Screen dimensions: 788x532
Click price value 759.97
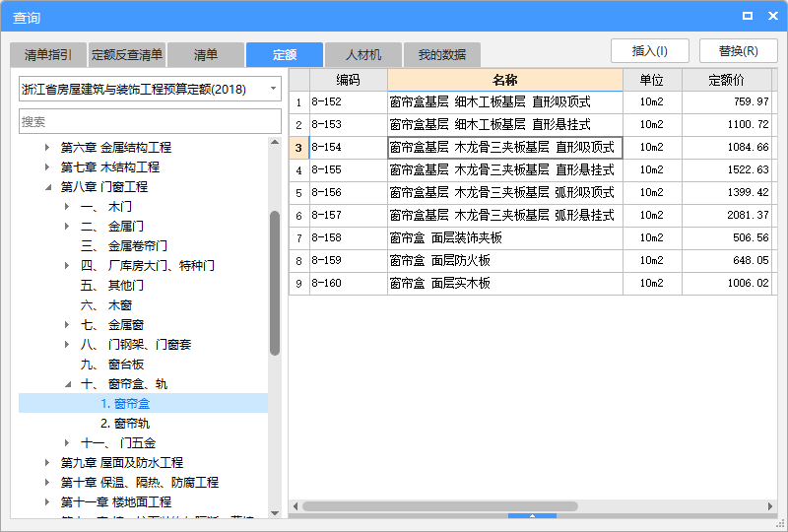751,102
